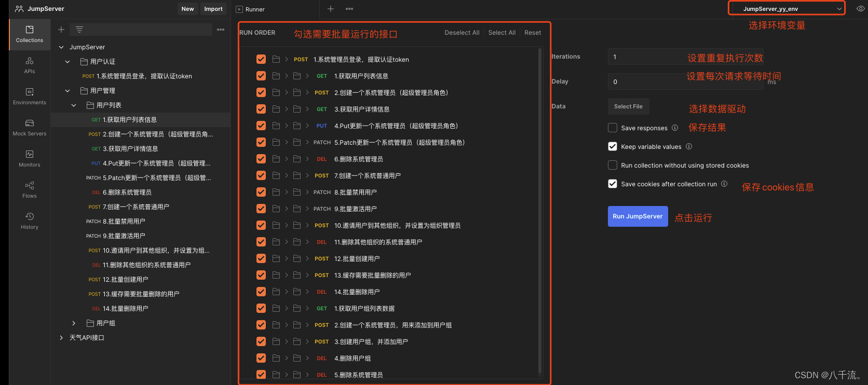Select the GET 1.获取用户列表信息 request in the tree
This screenshot has width=868, height=385.
click(x=141, y=119)
